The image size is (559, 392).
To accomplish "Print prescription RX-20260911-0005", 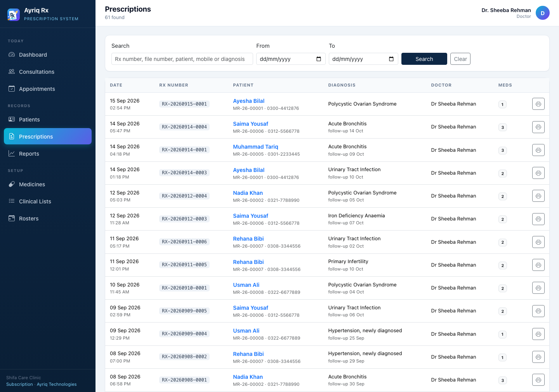I will (x=538, y=265).
